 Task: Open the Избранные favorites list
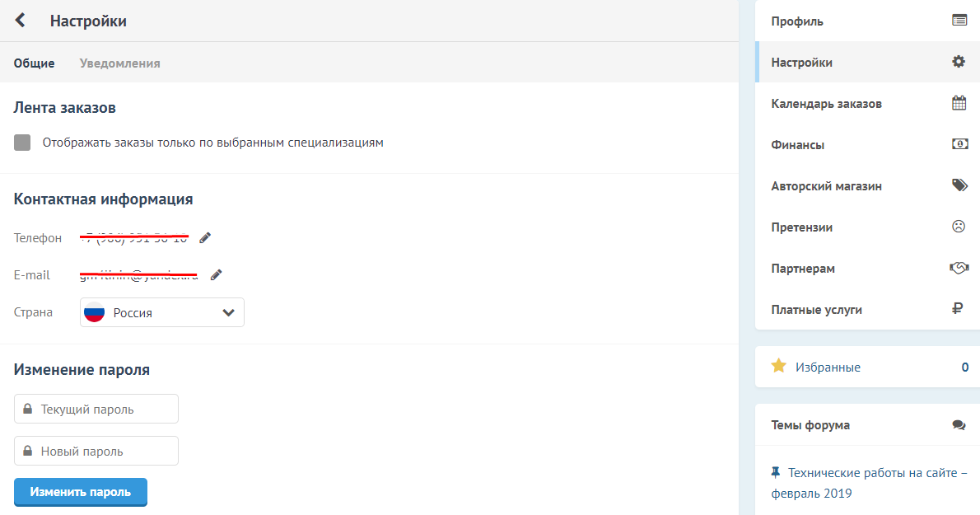tap(828, 368)
